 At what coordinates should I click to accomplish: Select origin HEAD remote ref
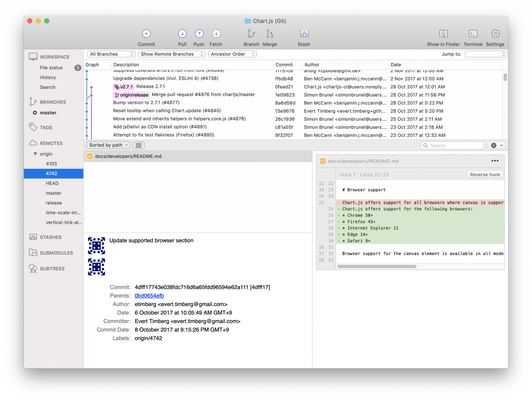tap(52, 183)
